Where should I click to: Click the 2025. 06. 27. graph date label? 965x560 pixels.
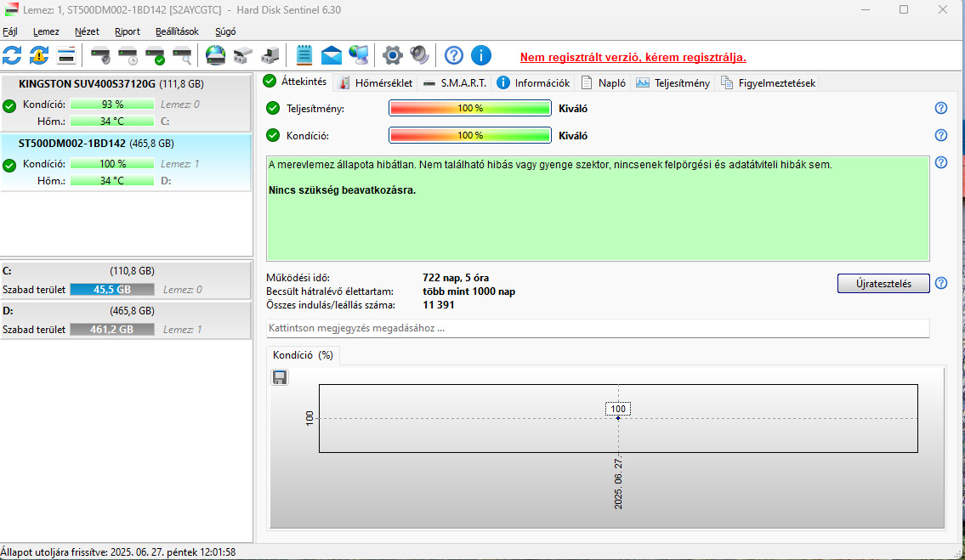618,484
